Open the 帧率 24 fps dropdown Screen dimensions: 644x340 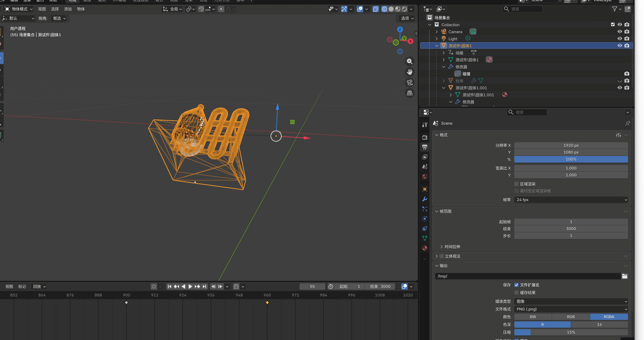571,200
